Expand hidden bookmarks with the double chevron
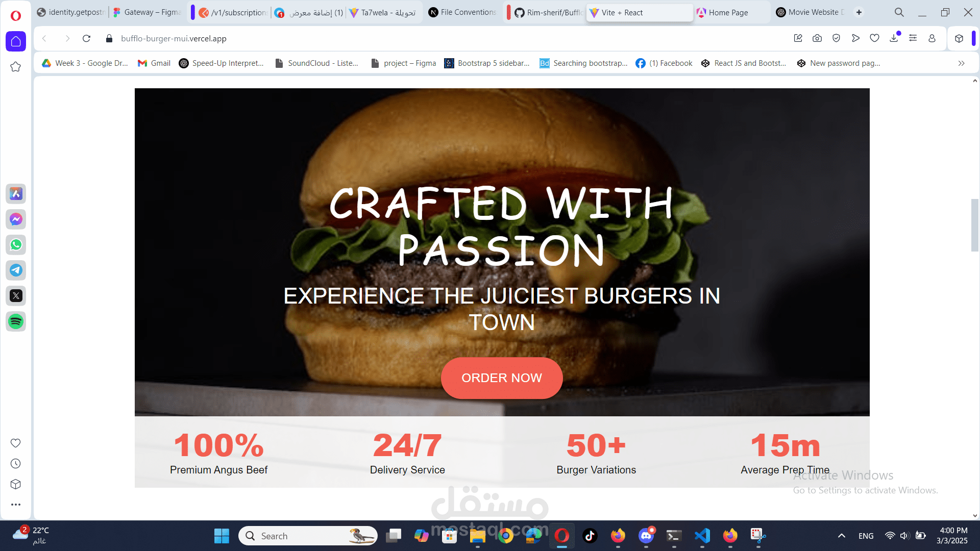 (961, 63)
